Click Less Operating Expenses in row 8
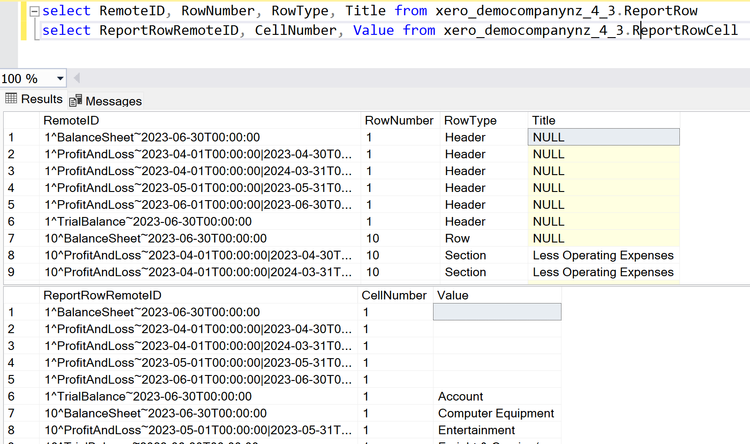Viewport: 750px width, 444px height. pyautogui.click(x=603, y=255)
